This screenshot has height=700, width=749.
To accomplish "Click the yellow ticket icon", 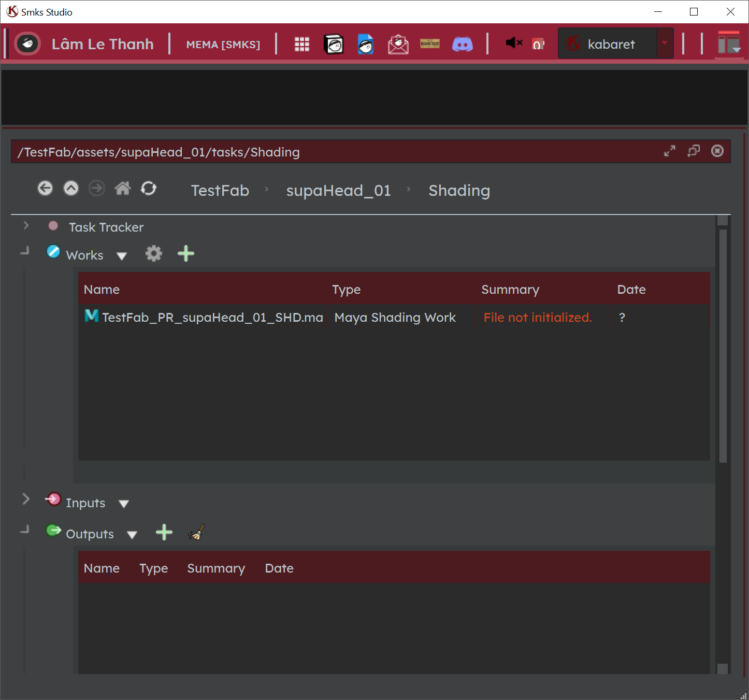I will pos(430,44).
